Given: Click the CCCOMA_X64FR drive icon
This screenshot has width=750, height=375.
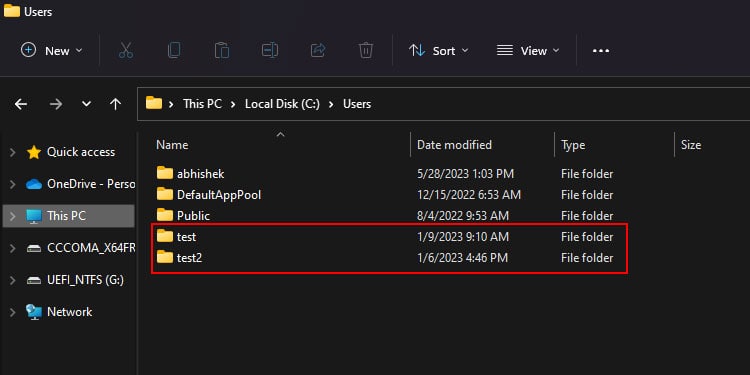Looking at the screenshot, I should [x=34, y=248].
